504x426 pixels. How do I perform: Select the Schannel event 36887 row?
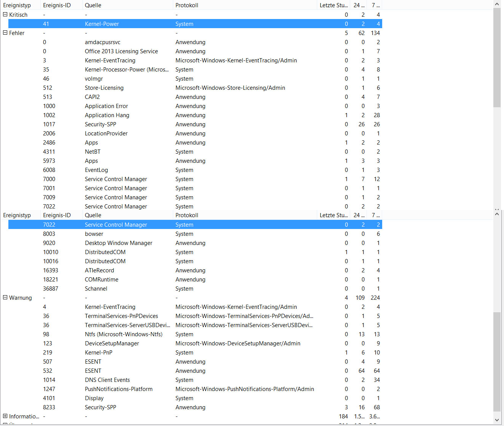click(x=195, y=288)
